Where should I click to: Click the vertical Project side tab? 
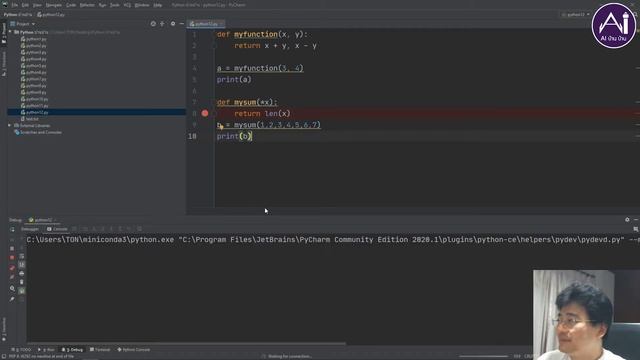[4, 33]
